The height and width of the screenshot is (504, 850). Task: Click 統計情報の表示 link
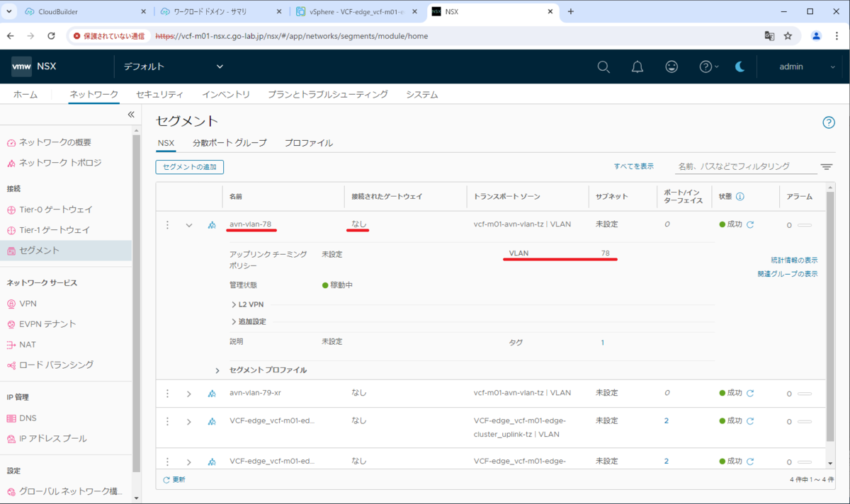794,260
